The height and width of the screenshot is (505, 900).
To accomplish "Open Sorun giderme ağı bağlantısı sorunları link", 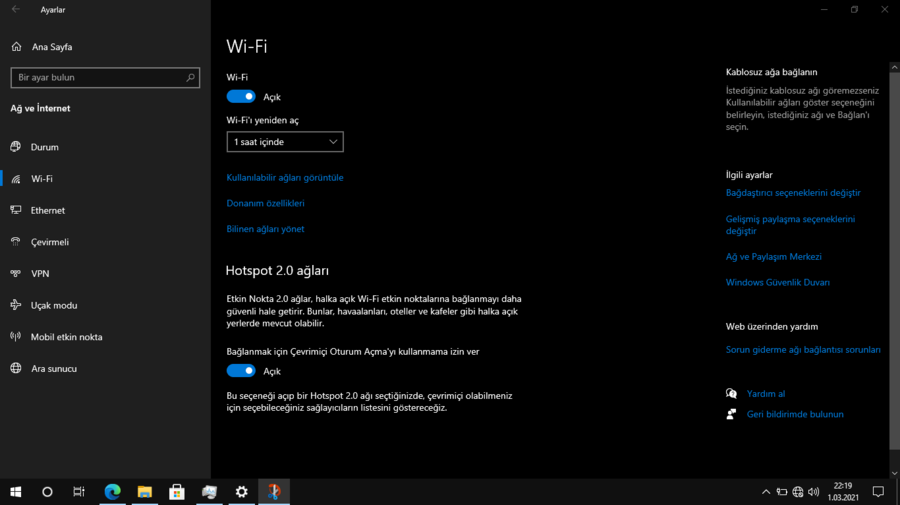I will coord(802,349).
